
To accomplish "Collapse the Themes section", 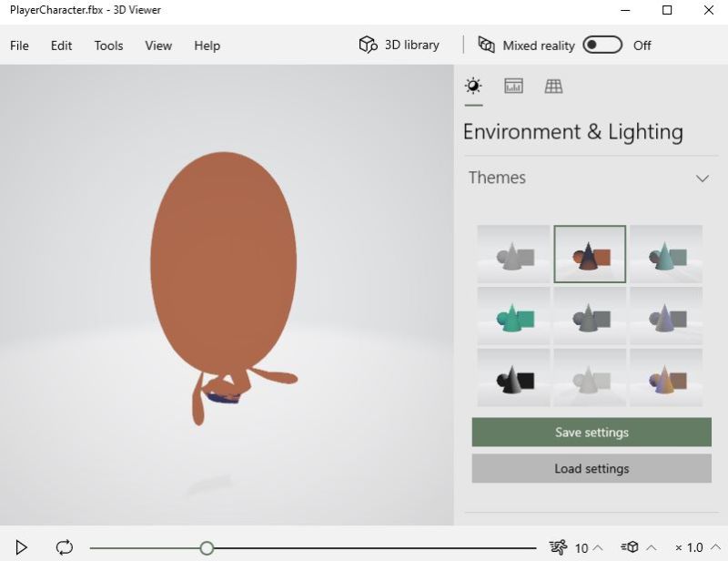I will [x=702, y=178].
